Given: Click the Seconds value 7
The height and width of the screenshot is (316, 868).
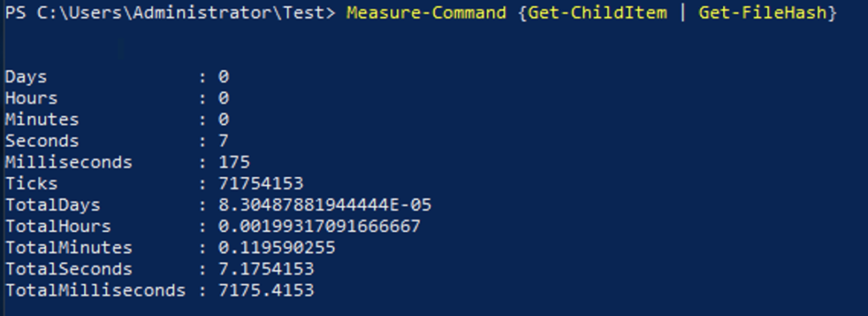Looking at the screenshot, I should pos(223,141).
